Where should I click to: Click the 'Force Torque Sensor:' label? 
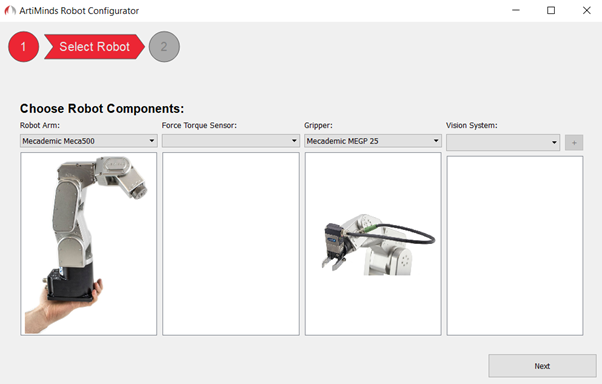tap(199, 125)
